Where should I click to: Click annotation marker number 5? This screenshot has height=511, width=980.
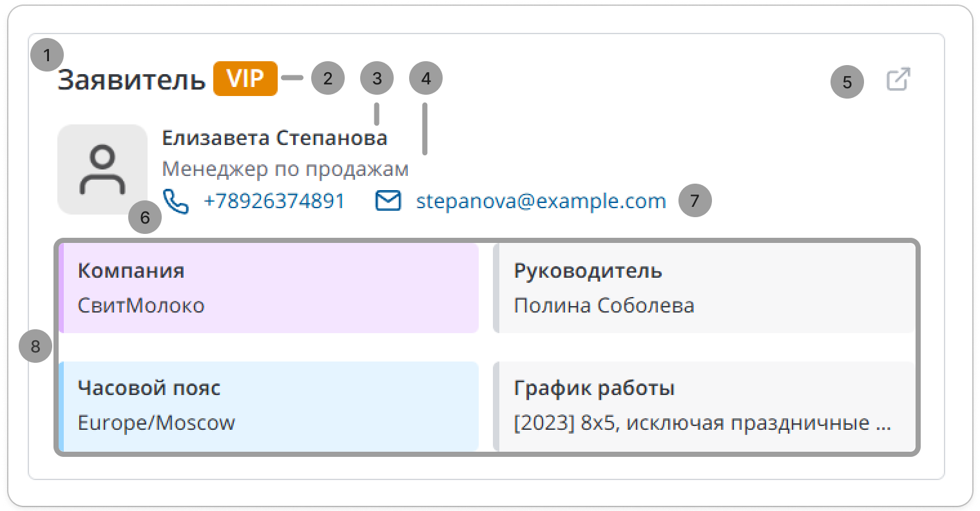[847, 82]
